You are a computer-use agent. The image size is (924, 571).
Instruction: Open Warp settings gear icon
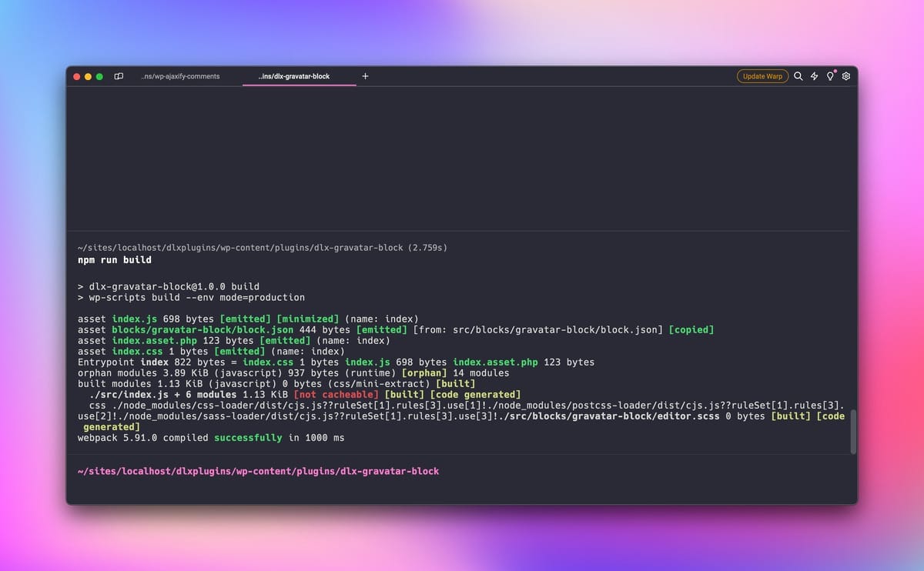tap(845, 76)
